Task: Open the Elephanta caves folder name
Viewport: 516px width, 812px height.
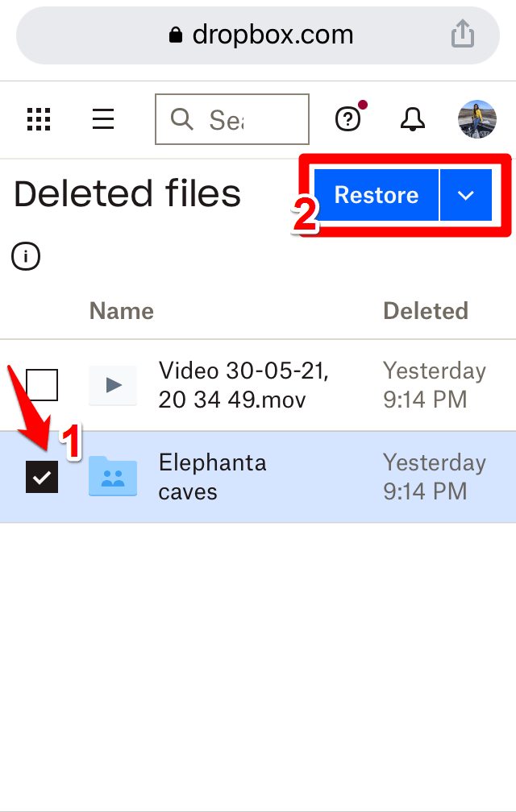Action: 212,477
